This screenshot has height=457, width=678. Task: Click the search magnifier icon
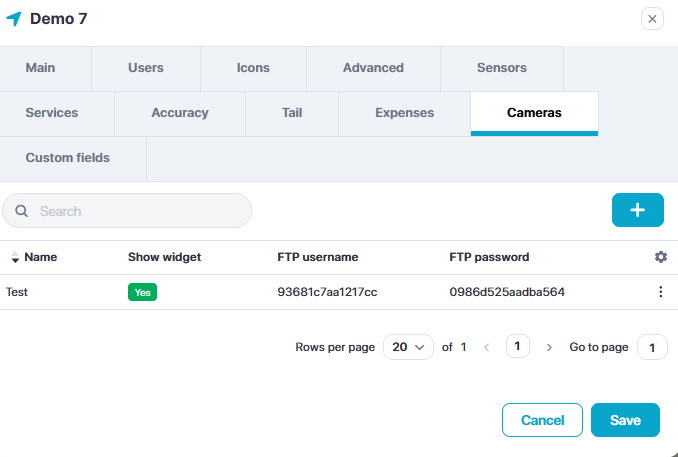(x=21, y=211)
